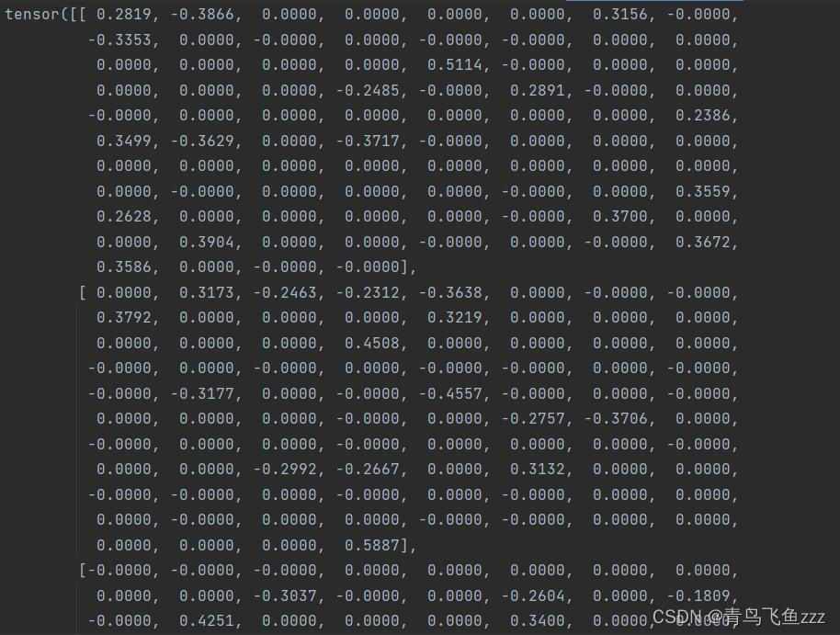Pick the number 0.2628
This screenshot has height=635, width=840.
pos(124,217)
